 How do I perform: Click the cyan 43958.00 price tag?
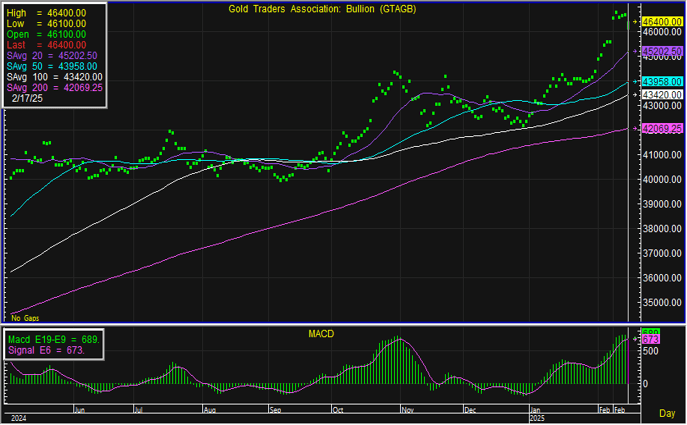(x=663, y=81)
